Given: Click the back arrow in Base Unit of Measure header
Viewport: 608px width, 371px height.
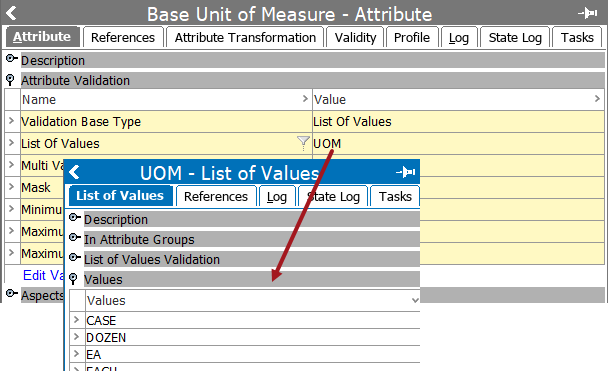Looking at the screenshot, I should 11,13.
